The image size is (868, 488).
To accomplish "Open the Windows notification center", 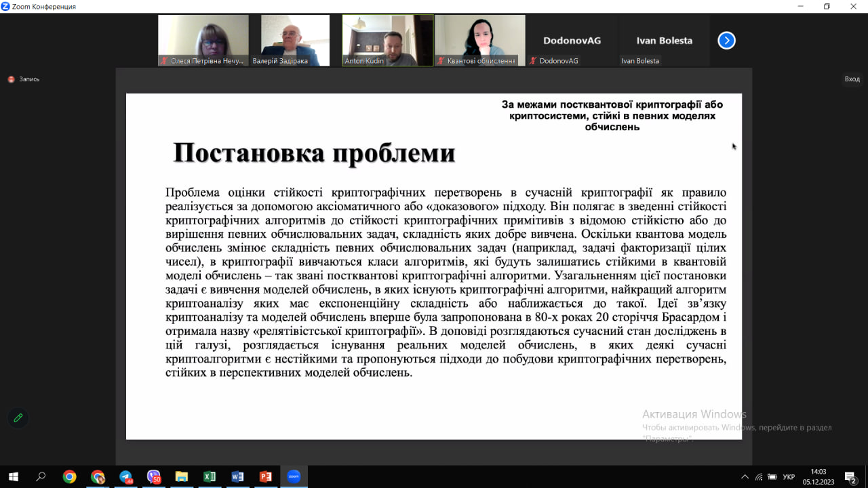I will [x=850, y=477].
